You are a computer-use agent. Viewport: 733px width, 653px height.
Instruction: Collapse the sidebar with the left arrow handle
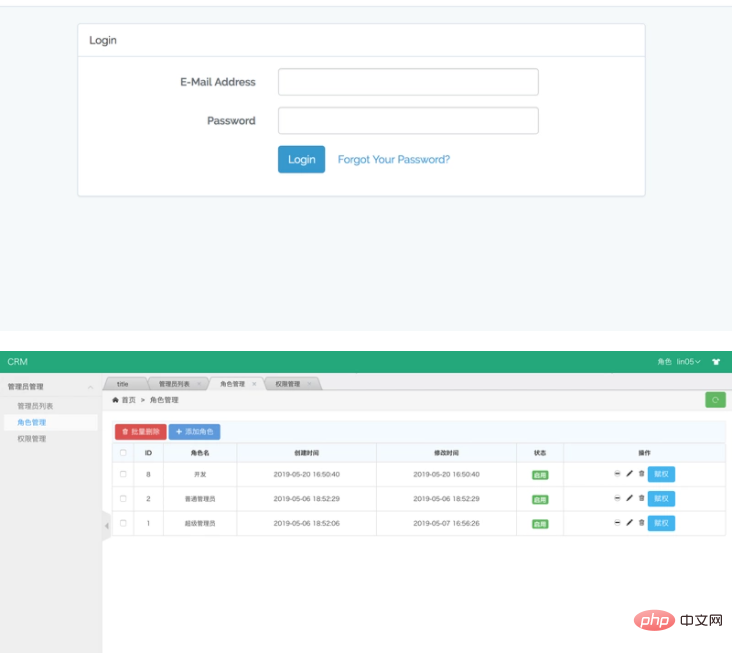click(x=107, y=526)
